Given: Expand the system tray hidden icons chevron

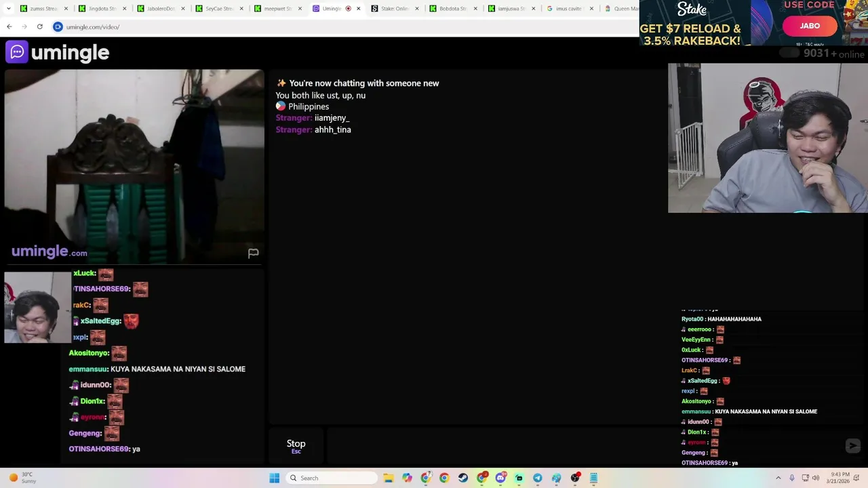Looking at the screenshot, I should coord(778,478).
